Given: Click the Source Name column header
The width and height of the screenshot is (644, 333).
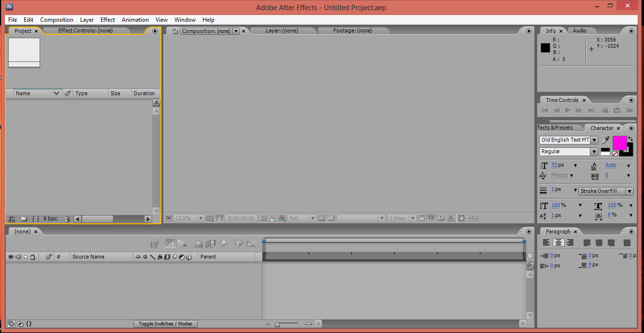Looking at the screenshot, I should tap(101, 257).
